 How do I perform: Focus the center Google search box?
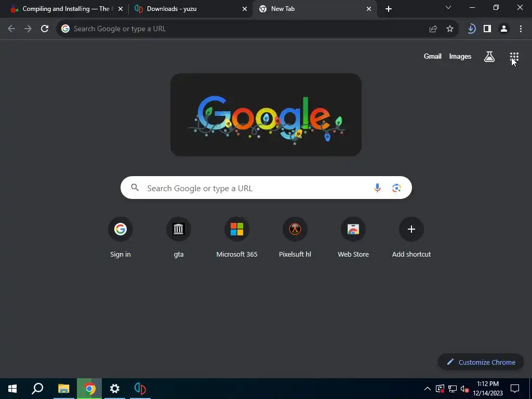coord(266,188)
